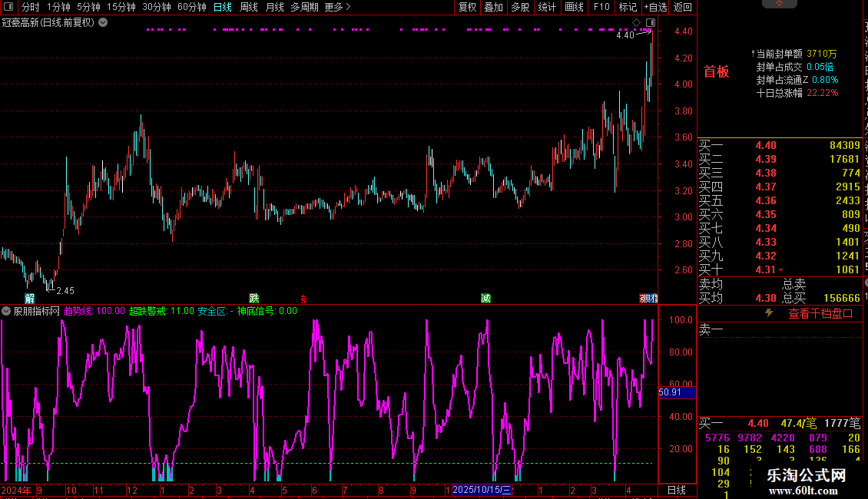
Task: Switch to 分时 intraday chart
Action: tap(31, 7)
